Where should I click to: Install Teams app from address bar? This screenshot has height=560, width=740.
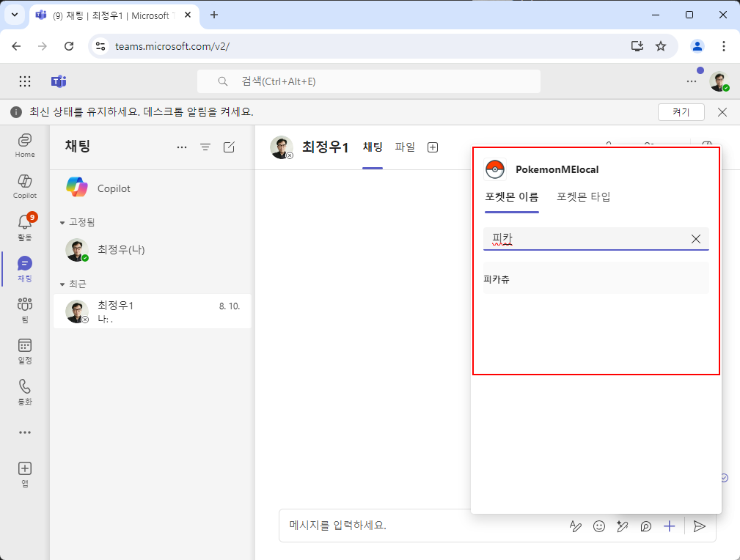637,46
